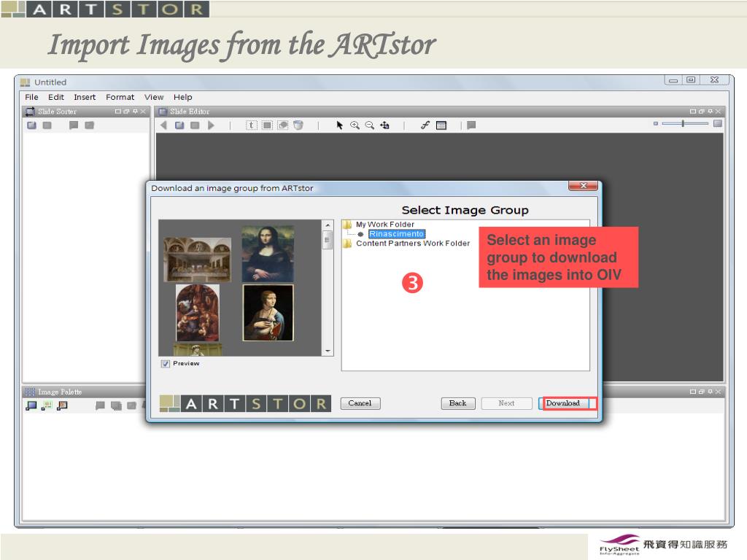Click the preview pane scrollbar up arrow

tap(328, 225)
